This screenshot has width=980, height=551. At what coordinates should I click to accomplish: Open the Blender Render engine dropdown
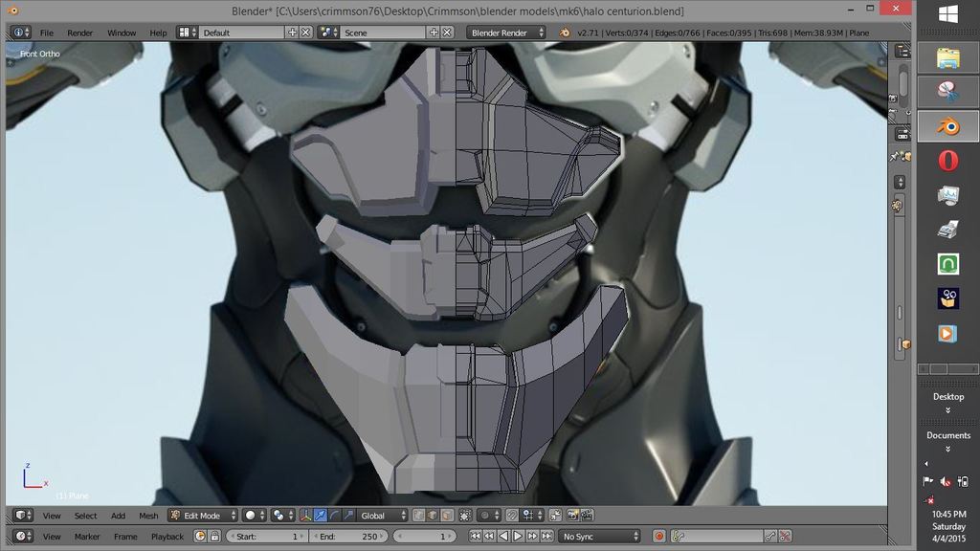506,33
